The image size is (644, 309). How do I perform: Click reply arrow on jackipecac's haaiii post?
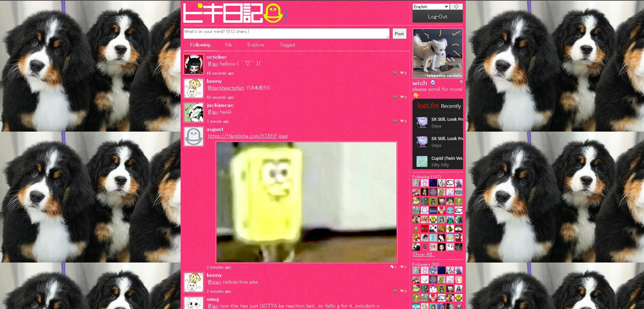click(394, 121)
